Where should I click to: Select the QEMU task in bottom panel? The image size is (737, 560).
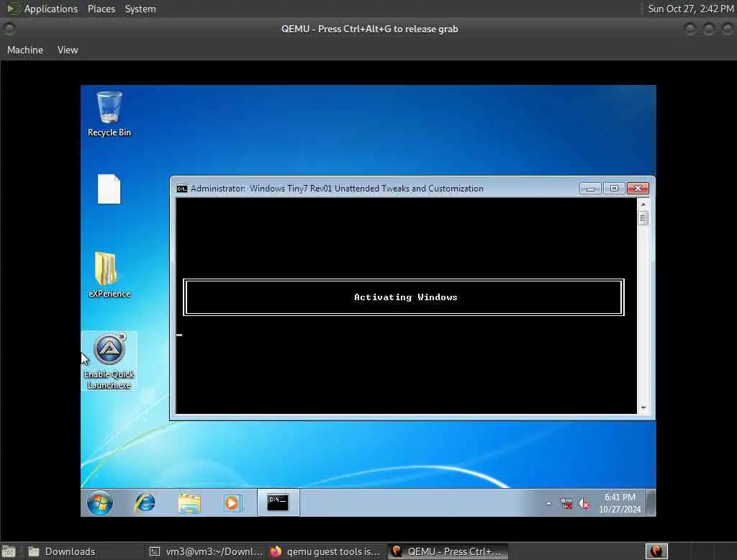pos(448,551)
